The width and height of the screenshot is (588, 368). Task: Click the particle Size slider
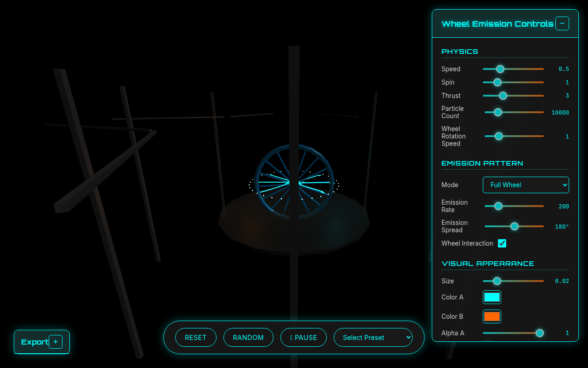click(497, 281)
